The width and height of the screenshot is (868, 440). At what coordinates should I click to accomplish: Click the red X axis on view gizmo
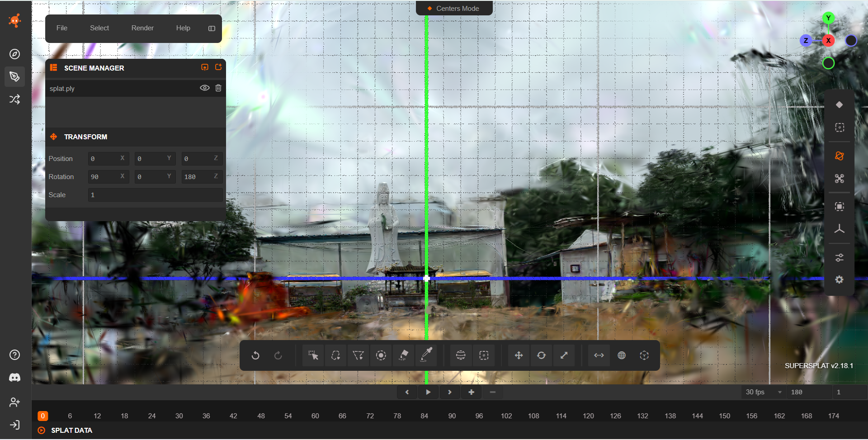[x=828, y=40]
